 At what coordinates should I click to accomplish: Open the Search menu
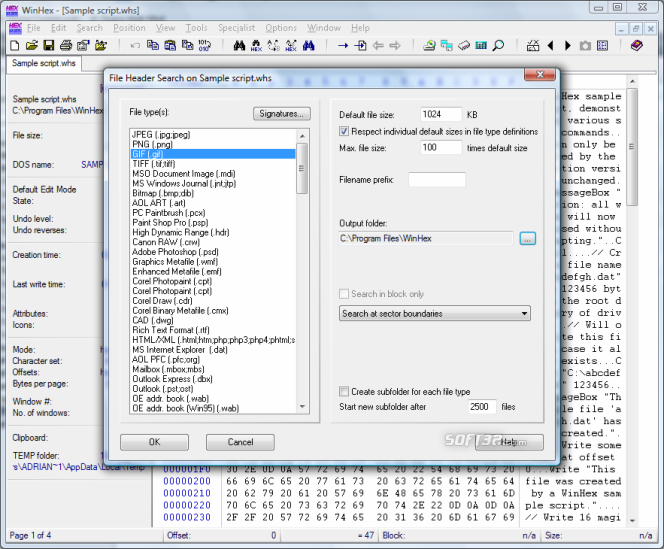point(89,28)
